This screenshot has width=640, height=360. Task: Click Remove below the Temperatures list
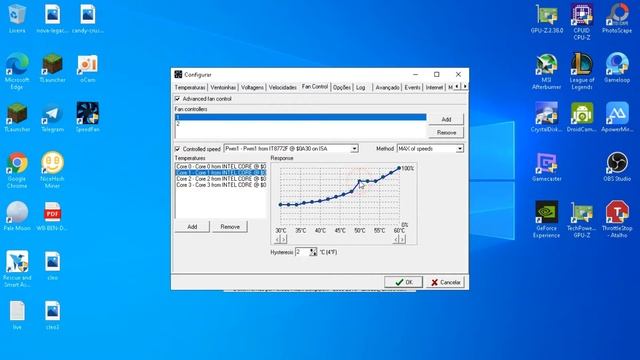pyautogui.click(x=230, y=227)
